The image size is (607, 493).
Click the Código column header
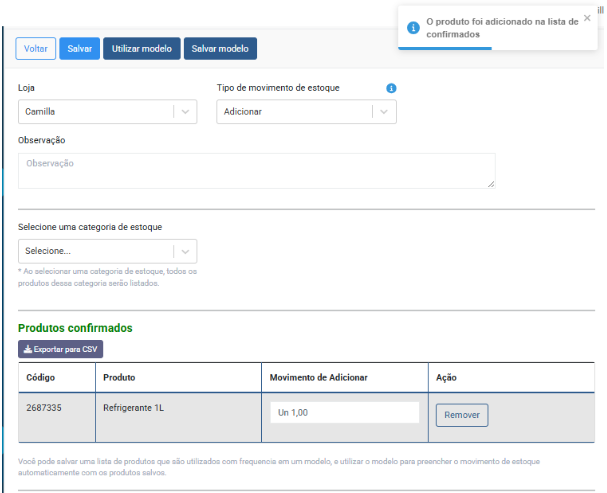[41, 377]
